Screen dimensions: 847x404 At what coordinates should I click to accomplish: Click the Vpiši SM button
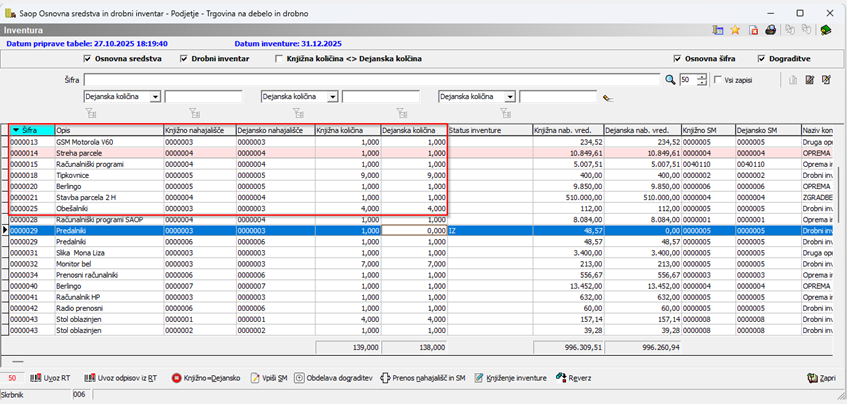coord(270,378)
